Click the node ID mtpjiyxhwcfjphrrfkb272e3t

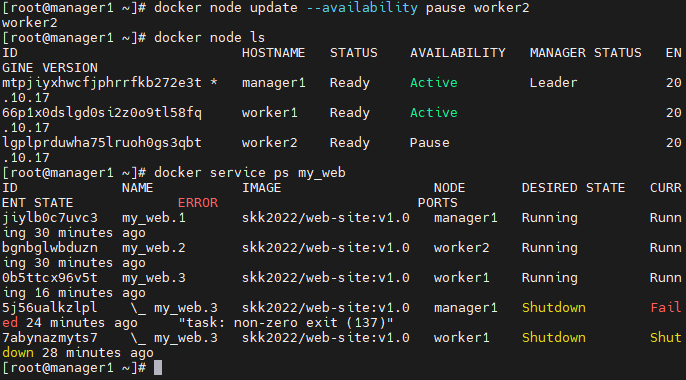coord(102,83)
